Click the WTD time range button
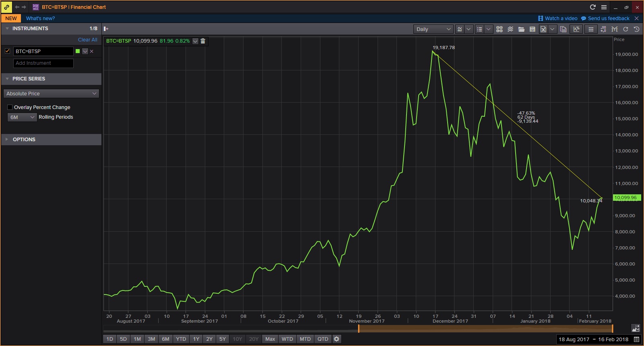 [287, 339]
